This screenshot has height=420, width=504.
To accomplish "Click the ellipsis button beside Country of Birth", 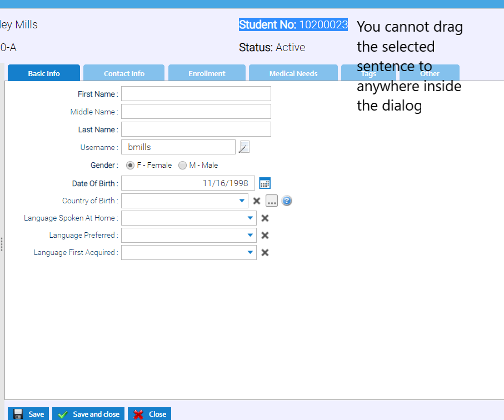I will coord(271,201).
